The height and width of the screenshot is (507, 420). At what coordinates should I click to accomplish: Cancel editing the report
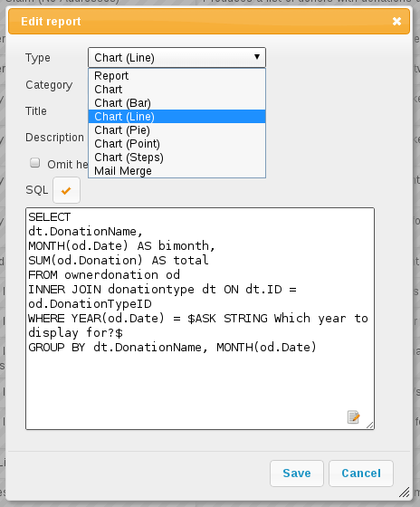click(x=361, y=474)
